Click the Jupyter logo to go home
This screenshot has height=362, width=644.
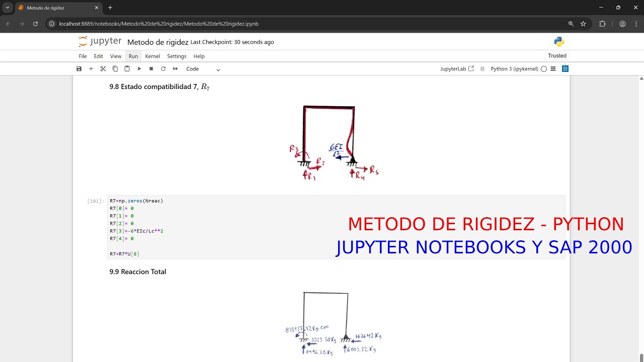pos(100,42)
